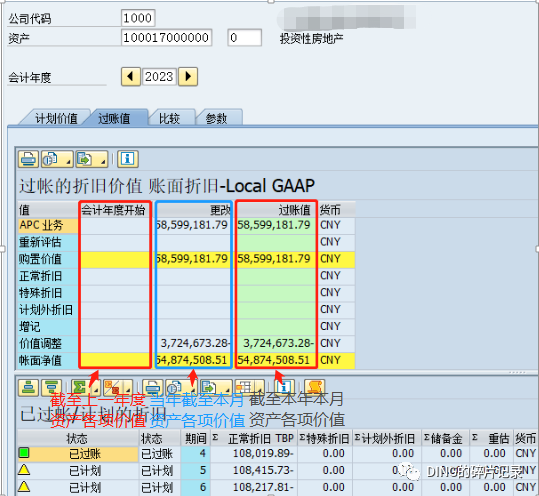Click the 投资性房地产 asset description
The width and height of the screenshot is (539, 496).
pyautogui.click(x=311, y=38)
